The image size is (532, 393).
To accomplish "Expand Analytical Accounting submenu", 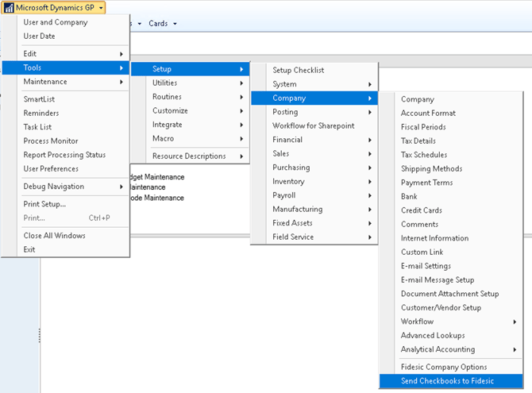I will point(451,350).
